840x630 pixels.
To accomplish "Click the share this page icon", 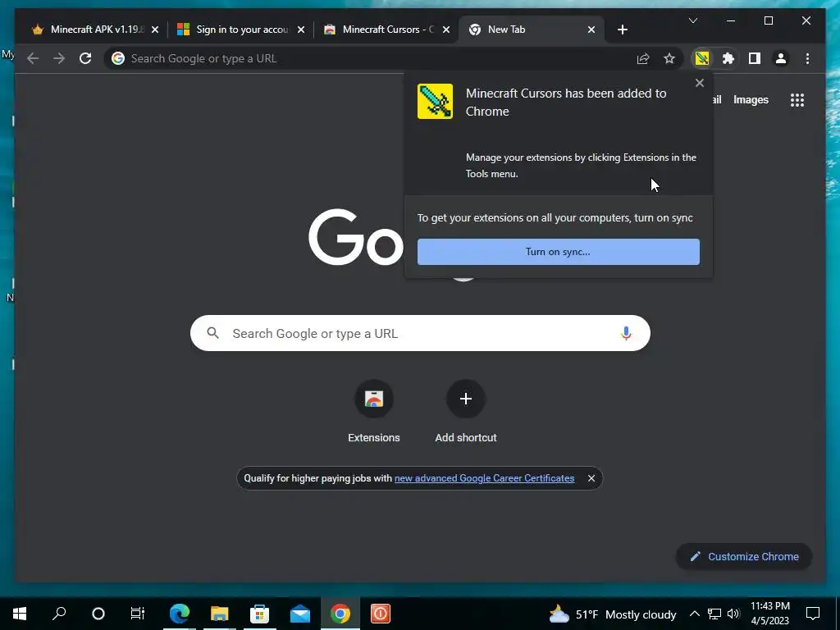I will pos(643,58).
